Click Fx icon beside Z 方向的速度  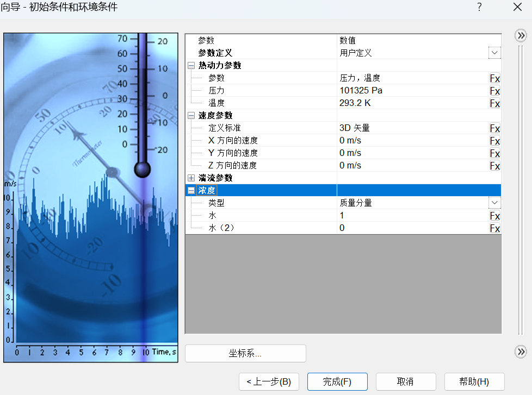tap(494, 166)
